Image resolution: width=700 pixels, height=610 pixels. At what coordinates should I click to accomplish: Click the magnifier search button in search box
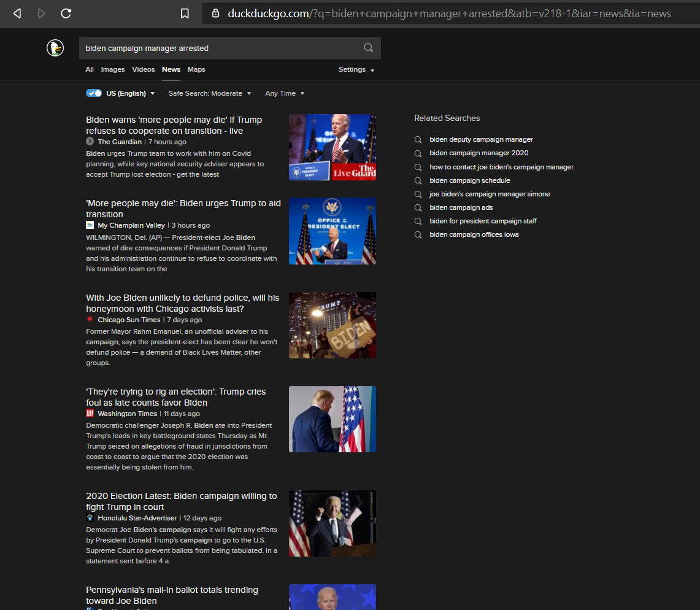click(x=368, y=48)
